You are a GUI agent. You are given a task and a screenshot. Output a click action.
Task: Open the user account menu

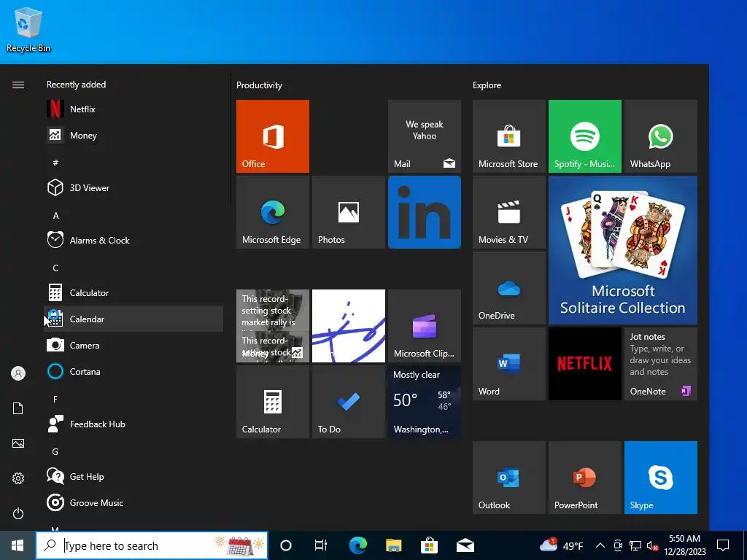(18, 373)
